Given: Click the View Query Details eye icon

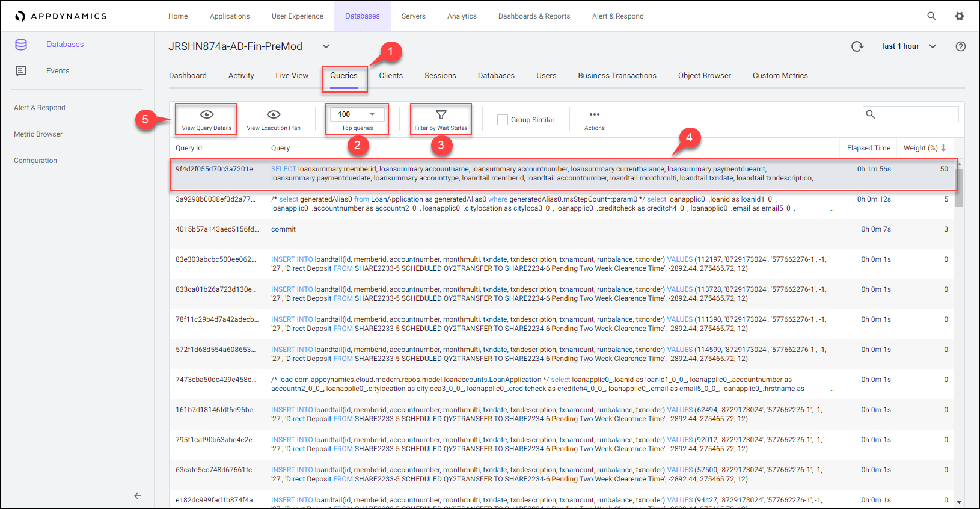Looking at the screenshot, I should [207, 115].
